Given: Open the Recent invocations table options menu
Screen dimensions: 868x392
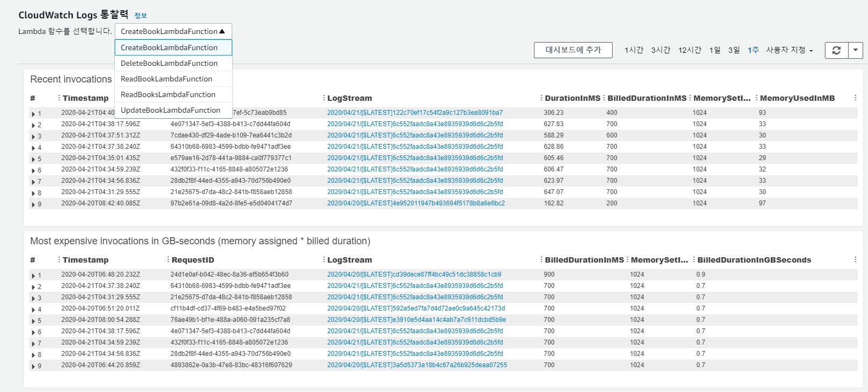Looking at the screenshot, I should click(855, 98).
